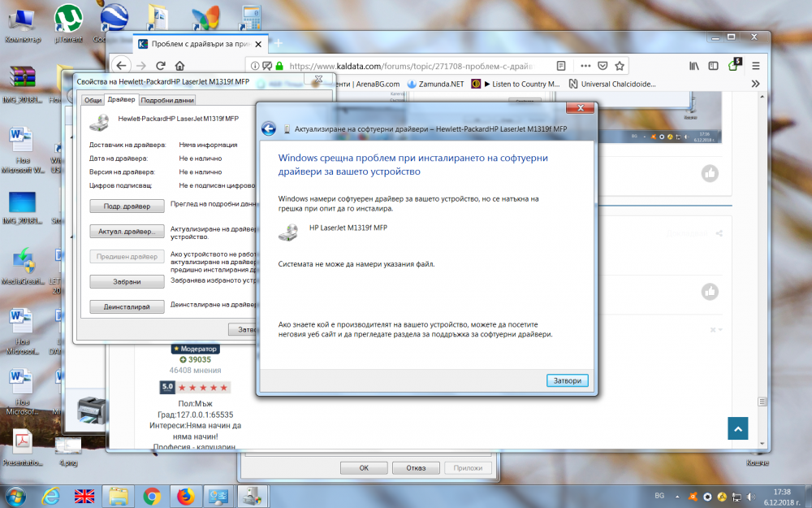
Task: Click the Забрани button
Action: (x=127, y=281)
